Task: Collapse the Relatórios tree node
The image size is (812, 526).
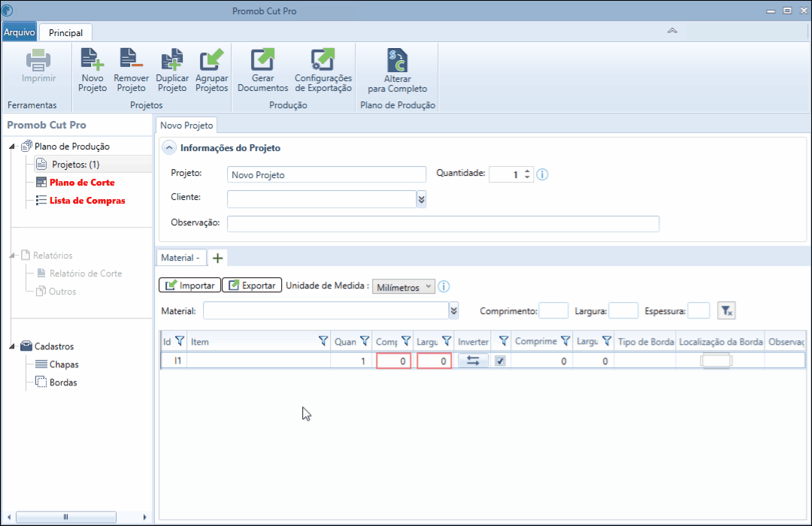Action: pos(12,255)
